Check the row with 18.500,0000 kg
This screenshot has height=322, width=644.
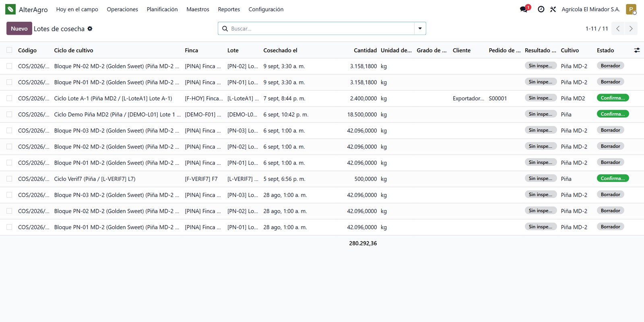[9, 114]
